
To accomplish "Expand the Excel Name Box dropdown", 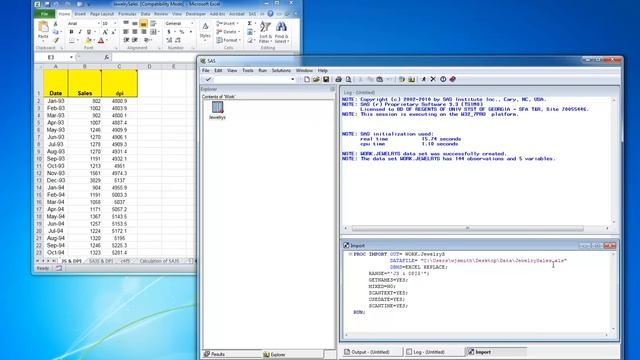I will coord(71,58).
